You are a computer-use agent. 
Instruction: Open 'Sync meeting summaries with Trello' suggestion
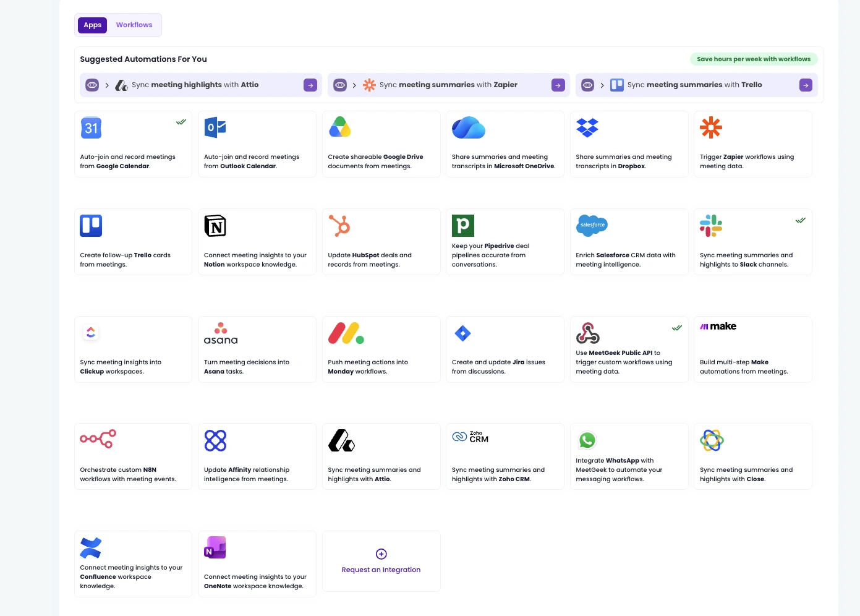click(x=696, y=85)
